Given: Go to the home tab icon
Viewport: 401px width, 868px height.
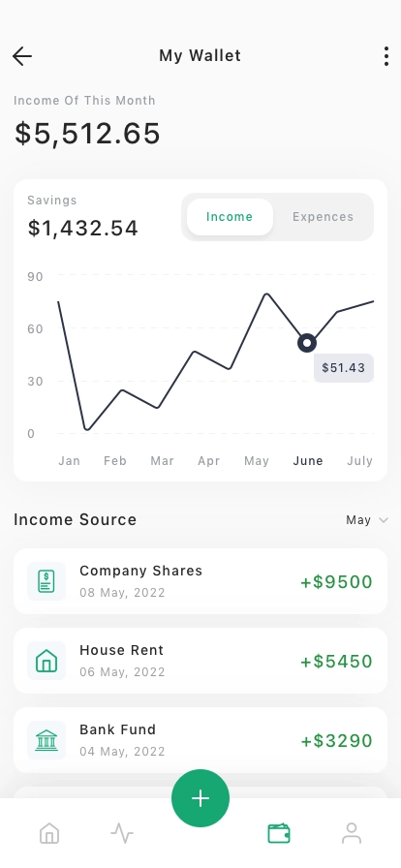Looking at the screenshot, I should [49, 832].
